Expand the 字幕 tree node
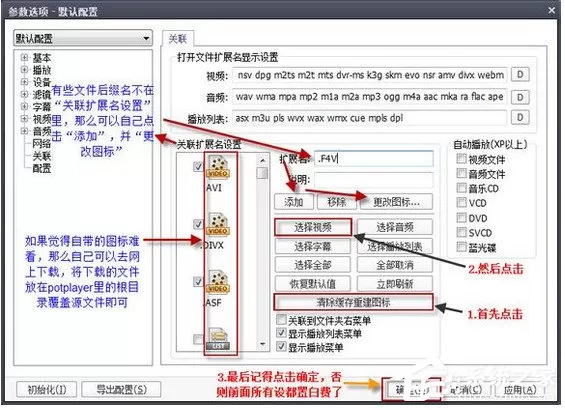This screenshot has width=565, height=410. 24,106
